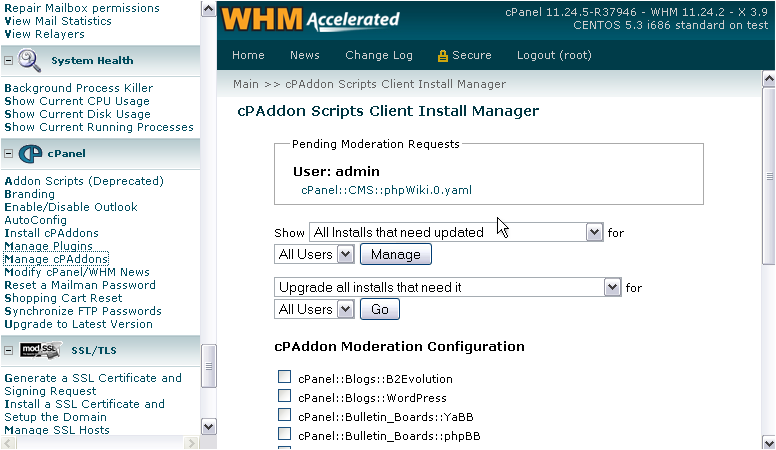This screenshot has height=450, width=776.
Task: Collapse the System Health section
Action: tap(8, 60)
